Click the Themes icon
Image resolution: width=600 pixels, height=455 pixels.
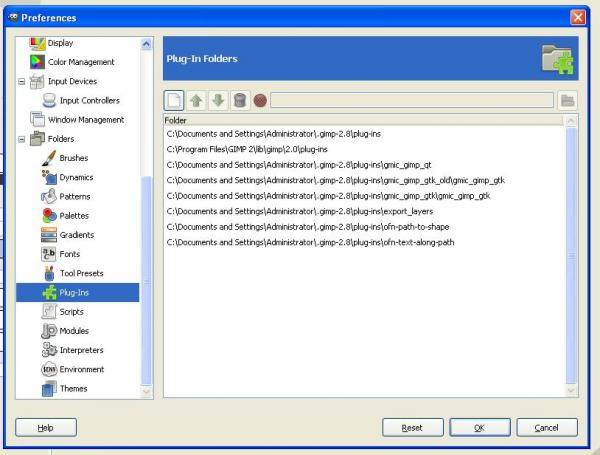tap(49, 389)
